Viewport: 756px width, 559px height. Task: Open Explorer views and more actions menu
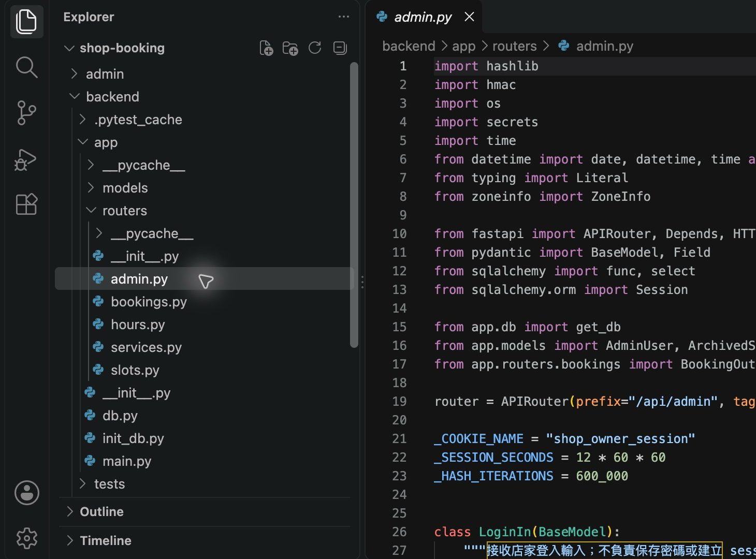[x=343, y=17]
